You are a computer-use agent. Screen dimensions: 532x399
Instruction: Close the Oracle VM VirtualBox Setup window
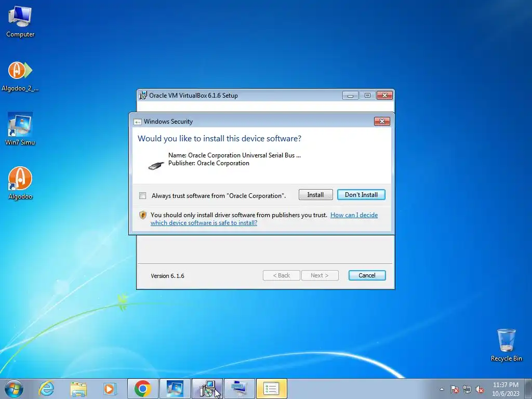click(x=384, y=96)
